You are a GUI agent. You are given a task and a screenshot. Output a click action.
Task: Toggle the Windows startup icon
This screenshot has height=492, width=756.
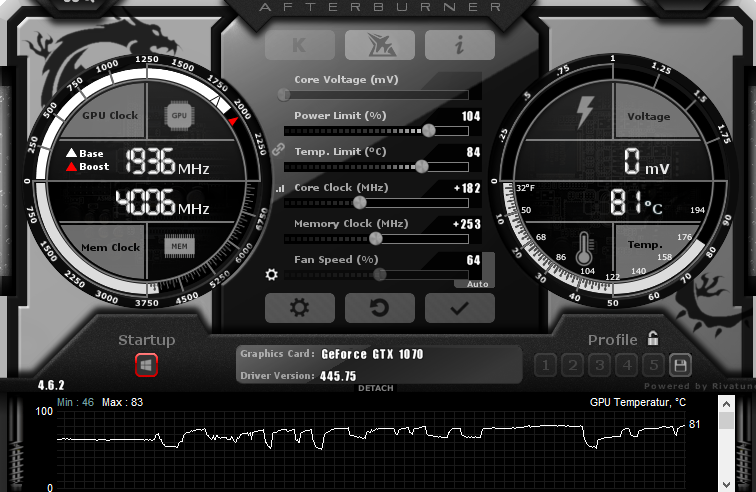(147, 365)
